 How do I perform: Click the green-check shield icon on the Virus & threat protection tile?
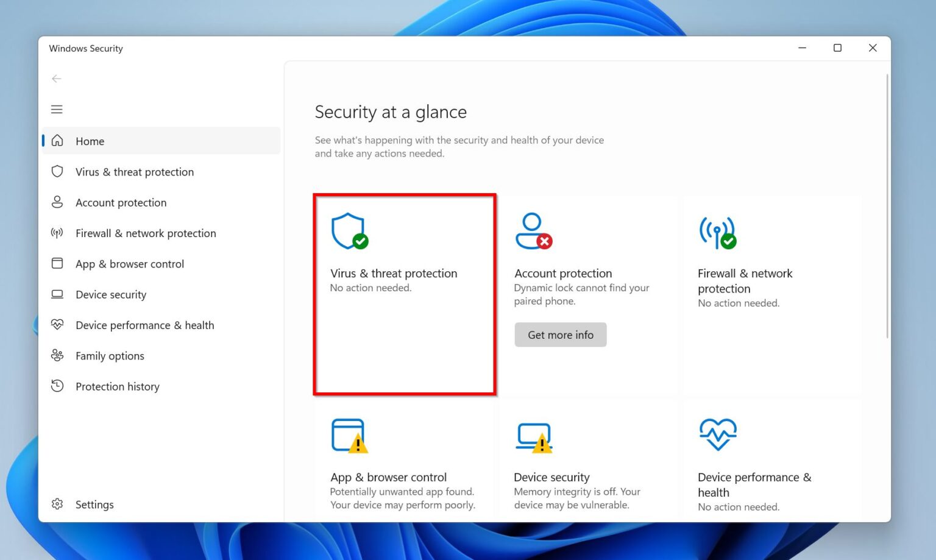pyautogui.click(x=349, y=232)
